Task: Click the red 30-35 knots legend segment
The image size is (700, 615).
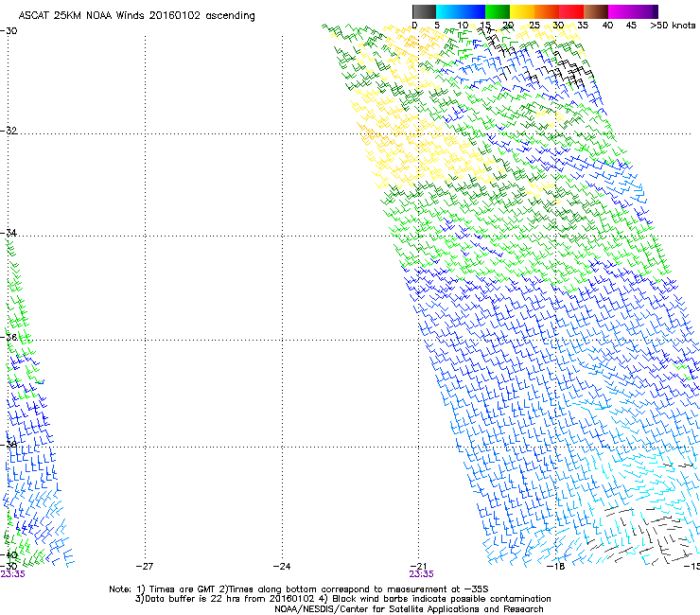Action: pyautogui.click(x=571, y=11)
